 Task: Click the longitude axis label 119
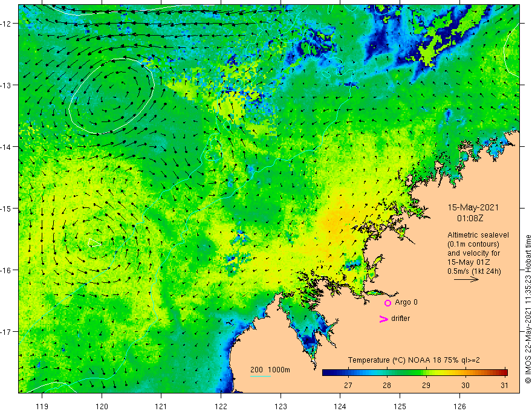coord(42,406)
